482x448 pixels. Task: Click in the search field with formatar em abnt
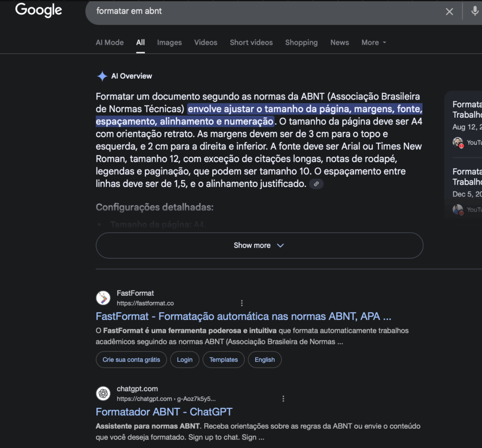coord(264,11)
